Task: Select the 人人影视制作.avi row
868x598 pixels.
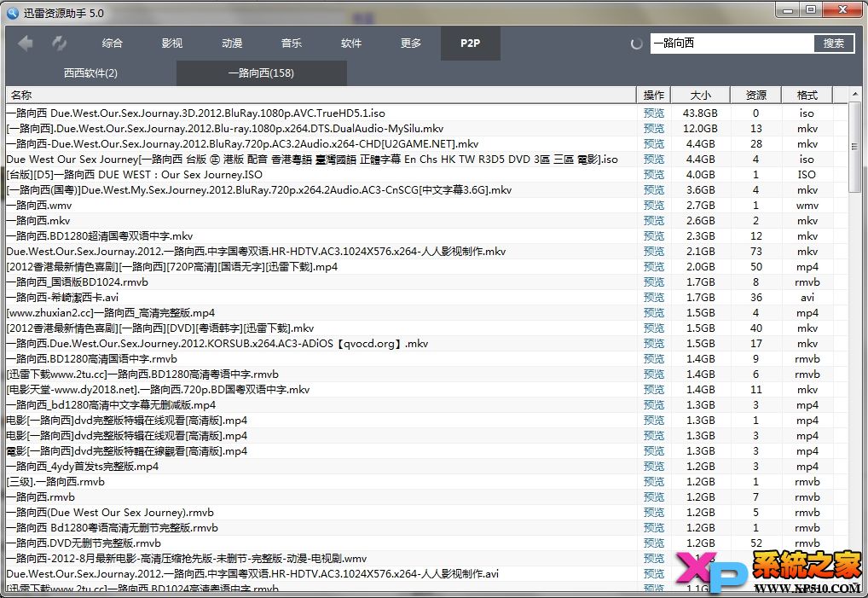Action: tap(426, 574)
